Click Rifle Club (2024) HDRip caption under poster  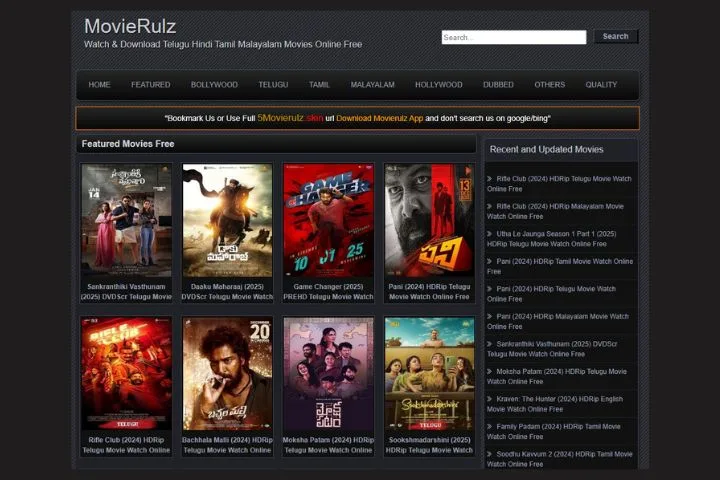click(x=126, y=445)
